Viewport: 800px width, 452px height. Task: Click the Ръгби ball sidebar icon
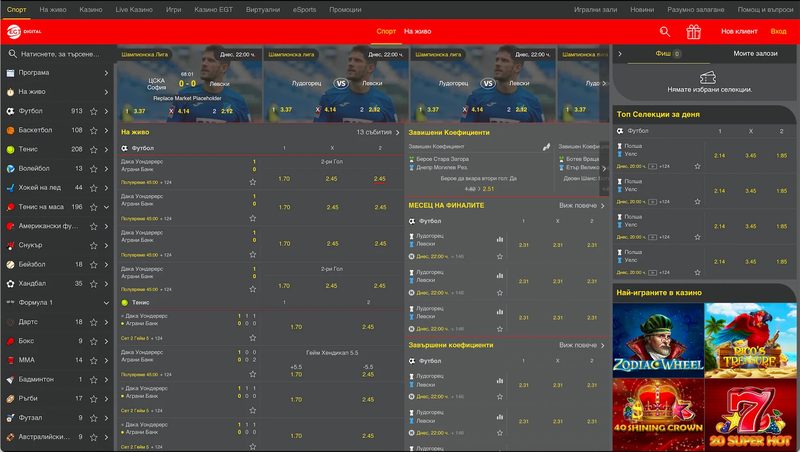coord(10,398)
